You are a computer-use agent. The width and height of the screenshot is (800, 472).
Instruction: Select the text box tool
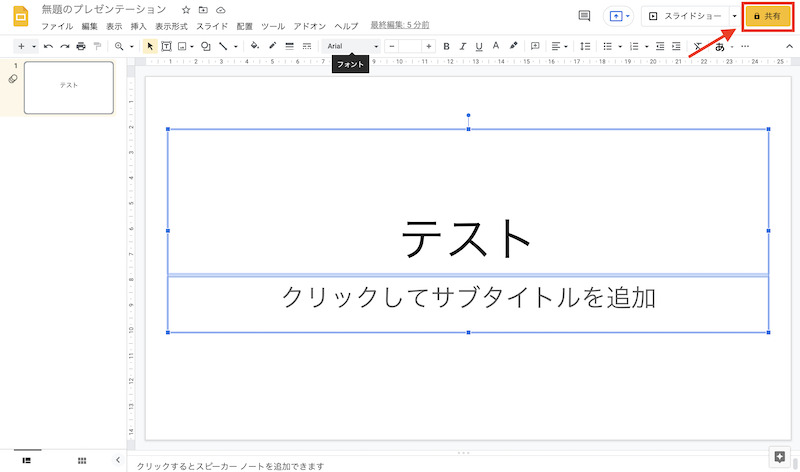click(166, 46)
